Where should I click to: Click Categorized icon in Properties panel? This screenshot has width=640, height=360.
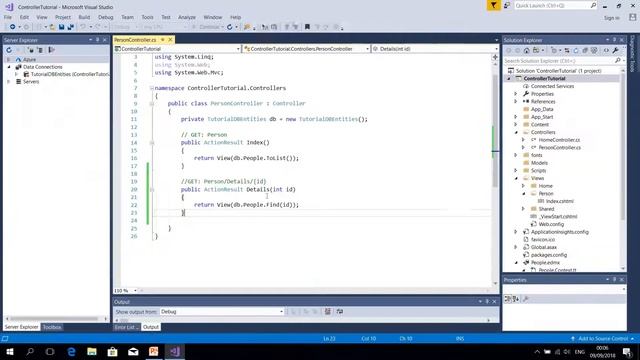pyautogui.click(x=507, y=299)
